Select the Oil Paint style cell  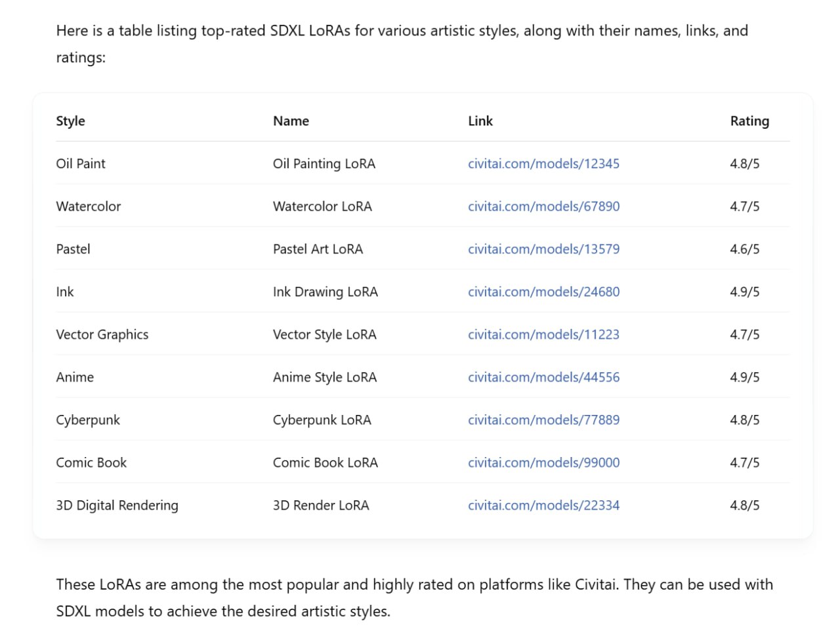[81, 163]
